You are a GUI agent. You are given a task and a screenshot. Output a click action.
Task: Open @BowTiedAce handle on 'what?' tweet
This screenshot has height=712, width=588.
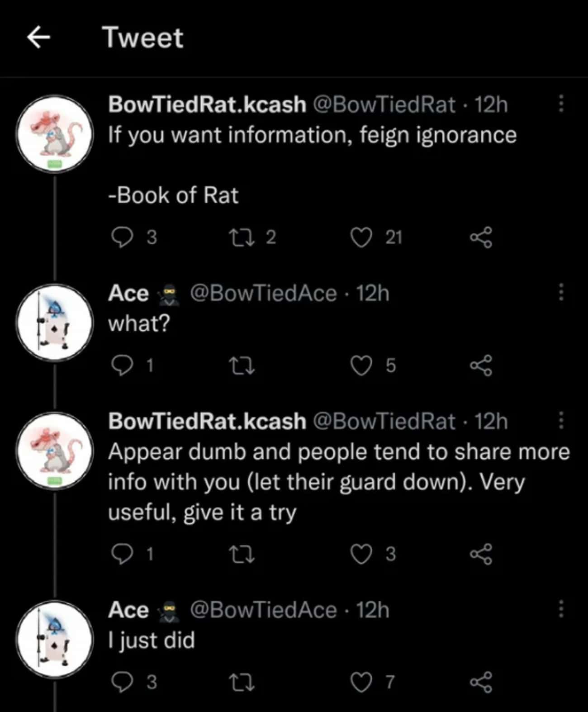pyautogui.click(x=263, y=293)
